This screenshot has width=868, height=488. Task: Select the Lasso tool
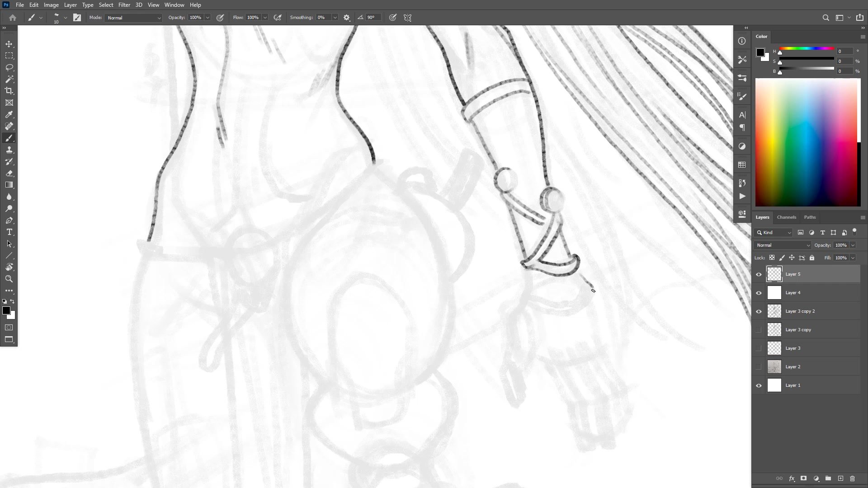click(9, 67)
